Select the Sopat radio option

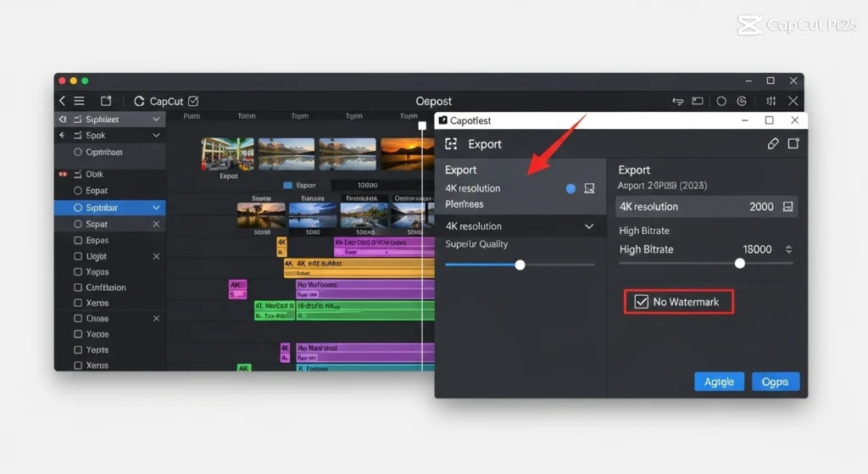77,224
